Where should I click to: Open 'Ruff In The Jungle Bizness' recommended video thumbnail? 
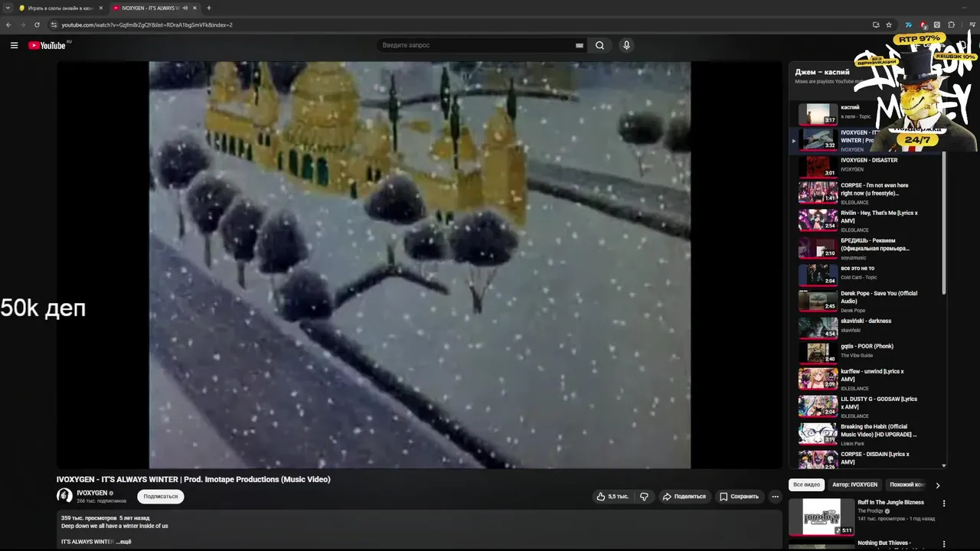822,517
